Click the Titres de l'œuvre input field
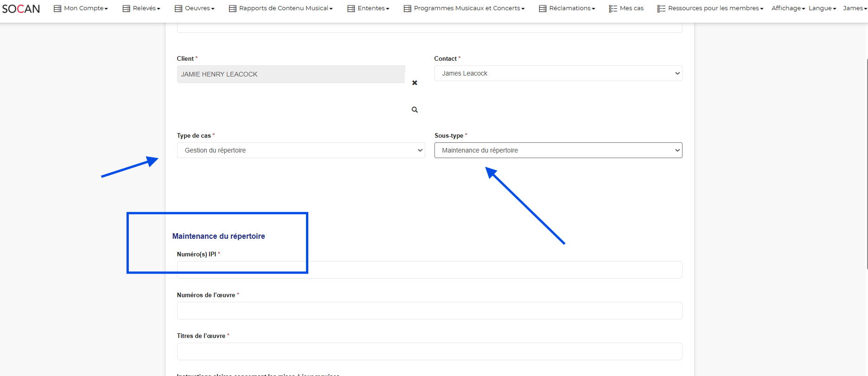Image resolution: width=868 pixels, height=376 pixels. [429, 351]
